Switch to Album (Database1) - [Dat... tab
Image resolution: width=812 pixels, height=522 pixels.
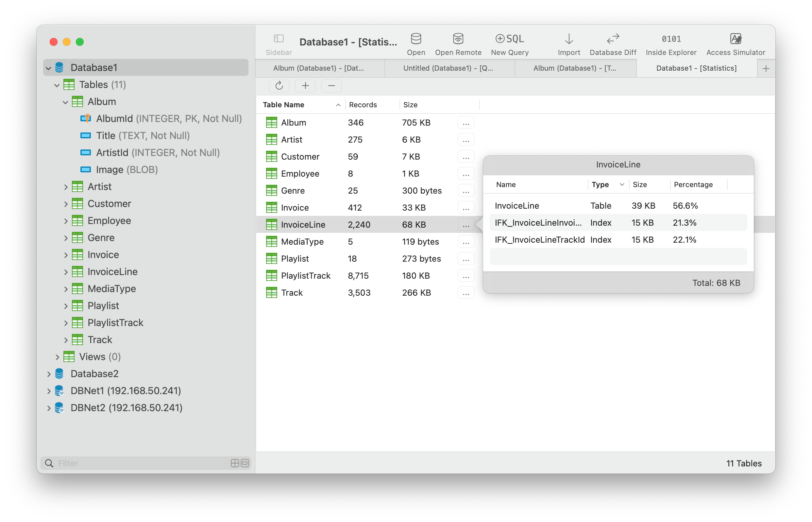tap(320, 68)
